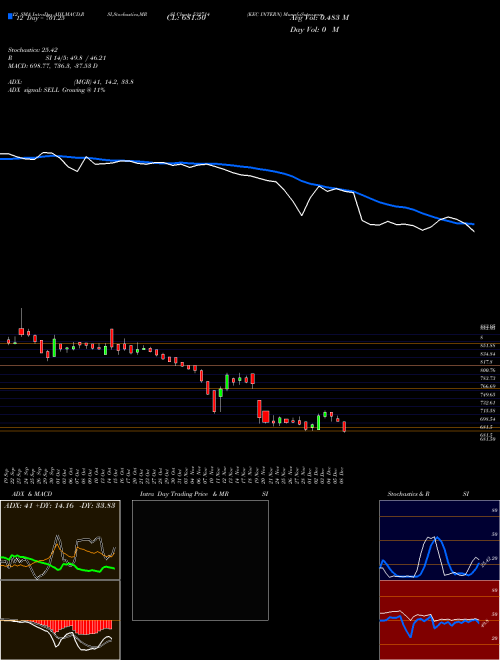This screenshot has height=660, width=500.
Task: Click the 'Stochastics & R' panel title
Action: [x=408, y=494]
